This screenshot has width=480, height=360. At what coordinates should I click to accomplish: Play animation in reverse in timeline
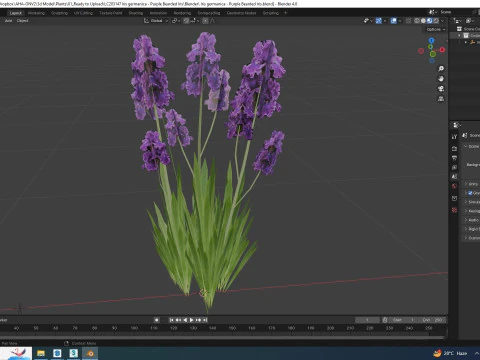(185, 320)
